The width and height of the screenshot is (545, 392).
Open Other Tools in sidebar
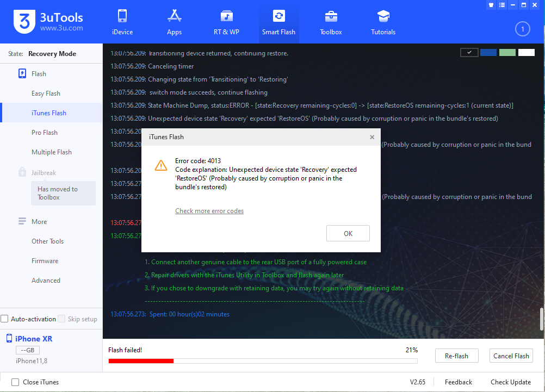pyautogui.click(x=48, y=241)
